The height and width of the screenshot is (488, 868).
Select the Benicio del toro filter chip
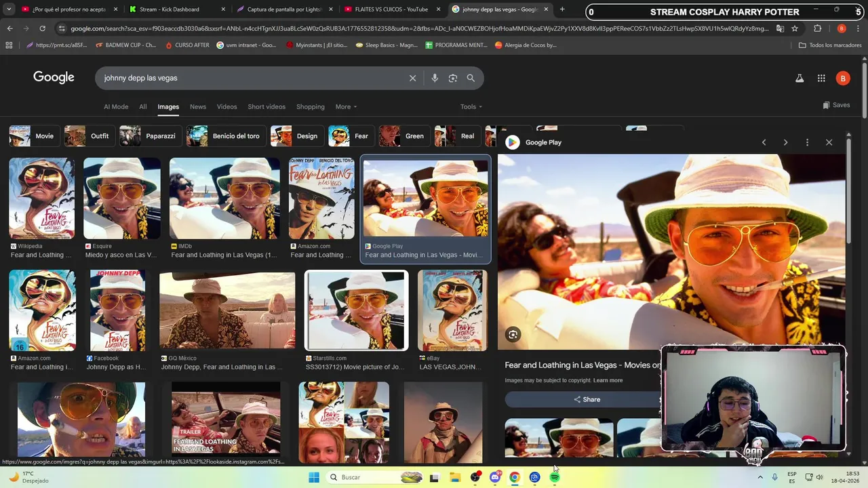pyautogui.click(x=226, y=136)
